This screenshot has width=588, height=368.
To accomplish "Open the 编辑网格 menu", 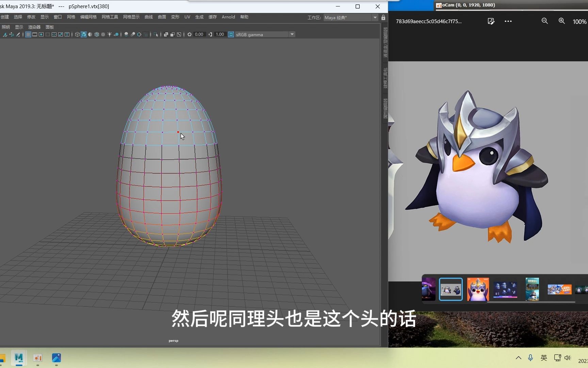I will [x=88, y=17].
